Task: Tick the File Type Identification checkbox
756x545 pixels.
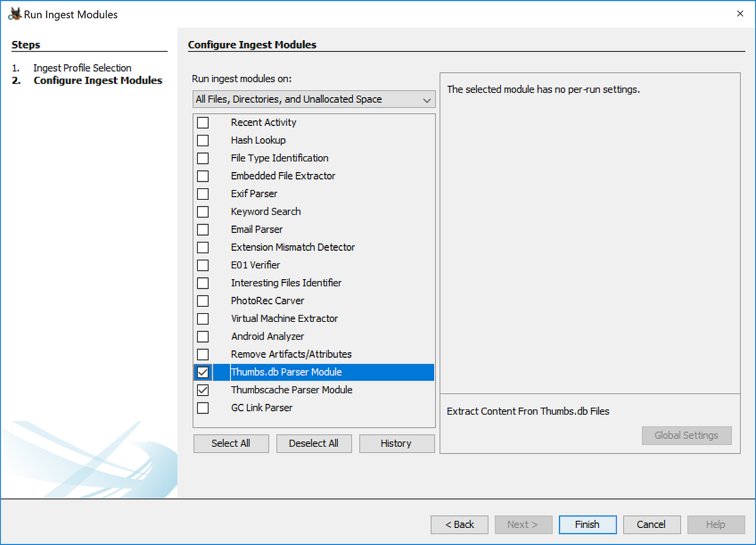Action: (x=203, y=158)
